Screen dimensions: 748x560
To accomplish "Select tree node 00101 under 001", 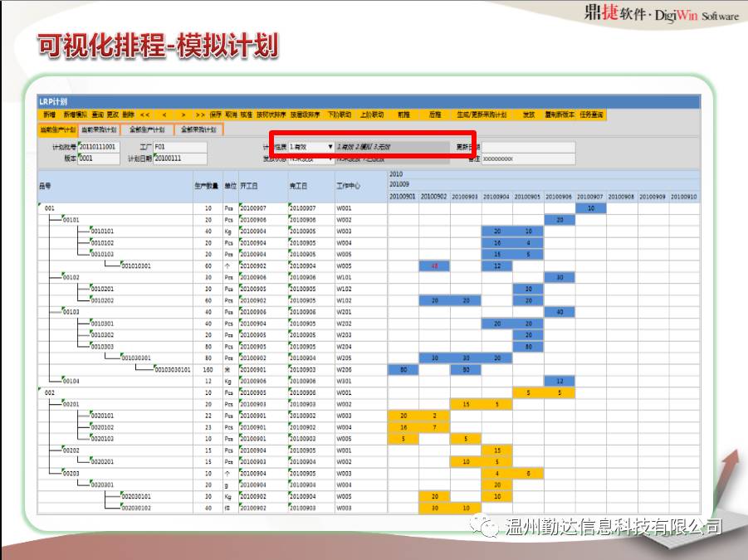I will 71,220.
